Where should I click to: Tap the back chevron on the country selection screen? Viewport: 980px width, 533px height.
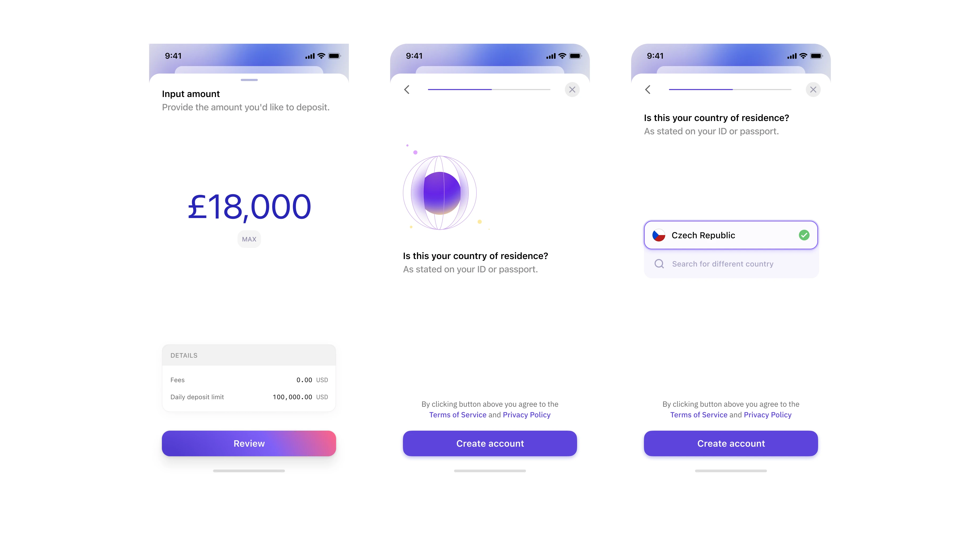(648, 89)
